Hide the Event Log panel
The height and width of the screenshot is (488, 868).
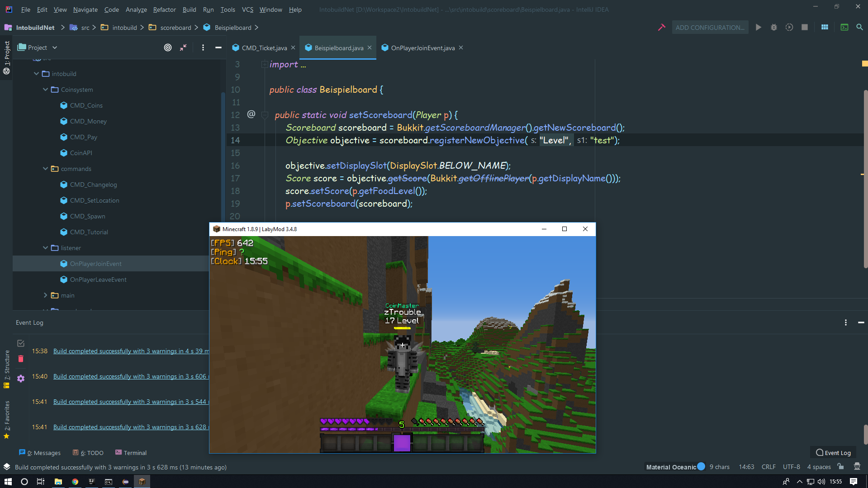861,322
